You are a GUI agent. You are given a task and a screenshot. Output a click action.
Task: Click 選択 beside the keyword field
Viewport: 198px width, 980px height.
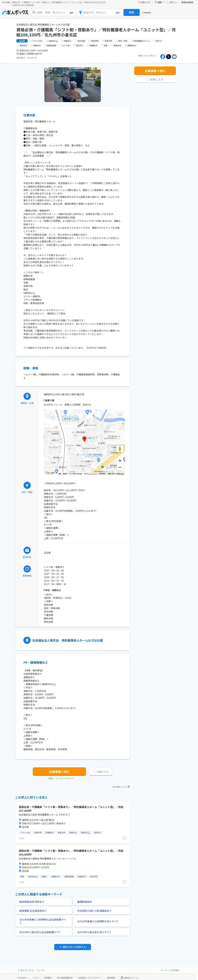[x=71, y=13]
